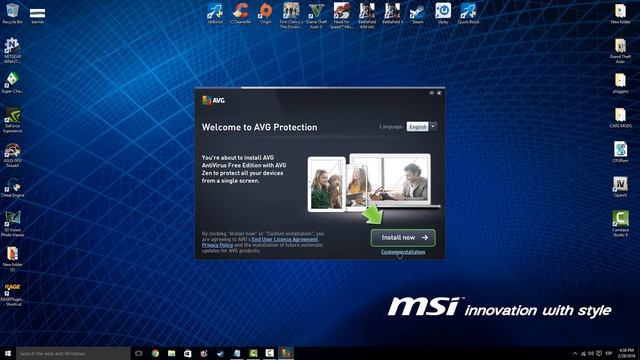Open the OpenIV desktop shortcut
The width and height of the screenshot is (640, 360).
(620, 187)
